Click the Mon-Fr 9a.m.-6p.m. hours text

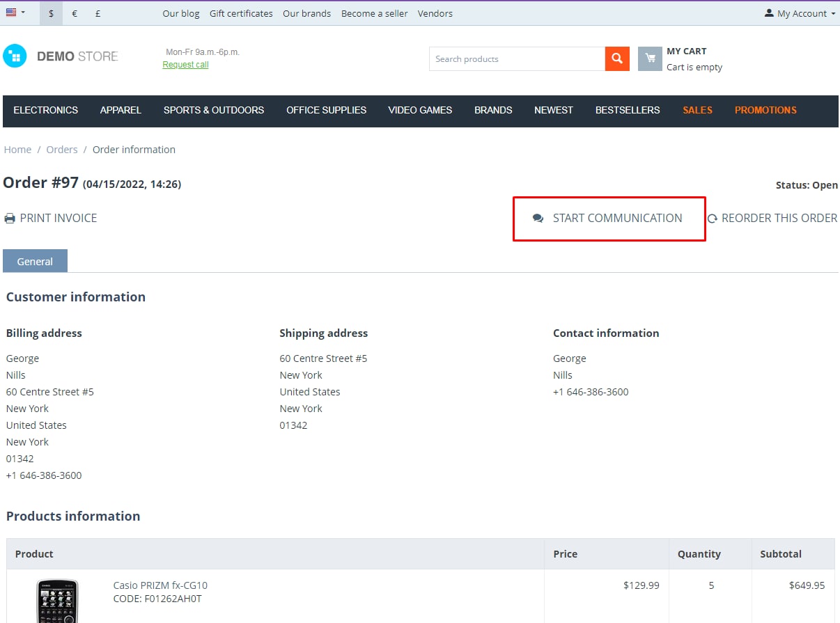pos(203,52)
